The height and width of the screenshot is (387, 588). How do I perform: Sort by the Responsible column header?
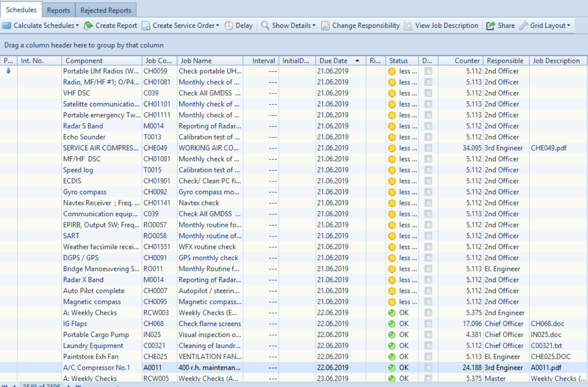tap(506, 61)
